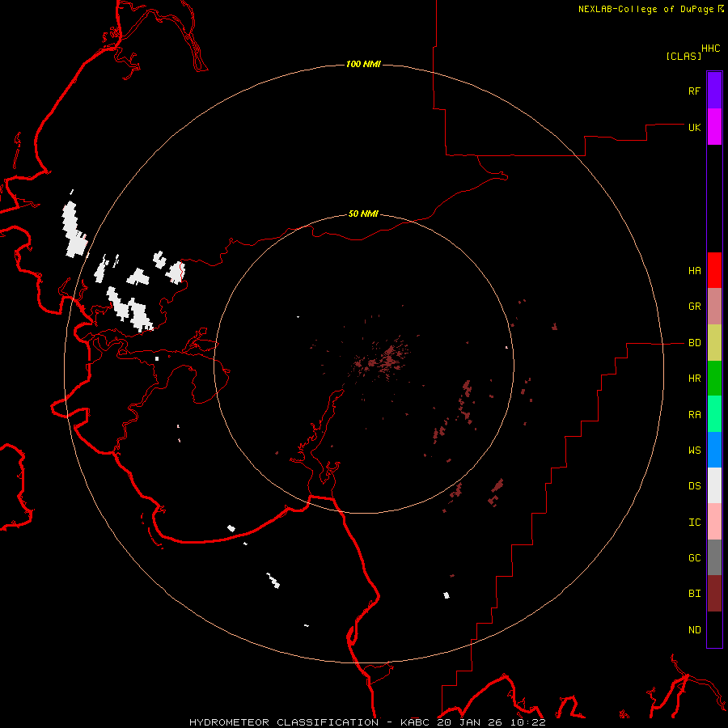This screenshot has width=728, height=728.
Task: Click the blue WS legend color swatch
Action: 714,450
